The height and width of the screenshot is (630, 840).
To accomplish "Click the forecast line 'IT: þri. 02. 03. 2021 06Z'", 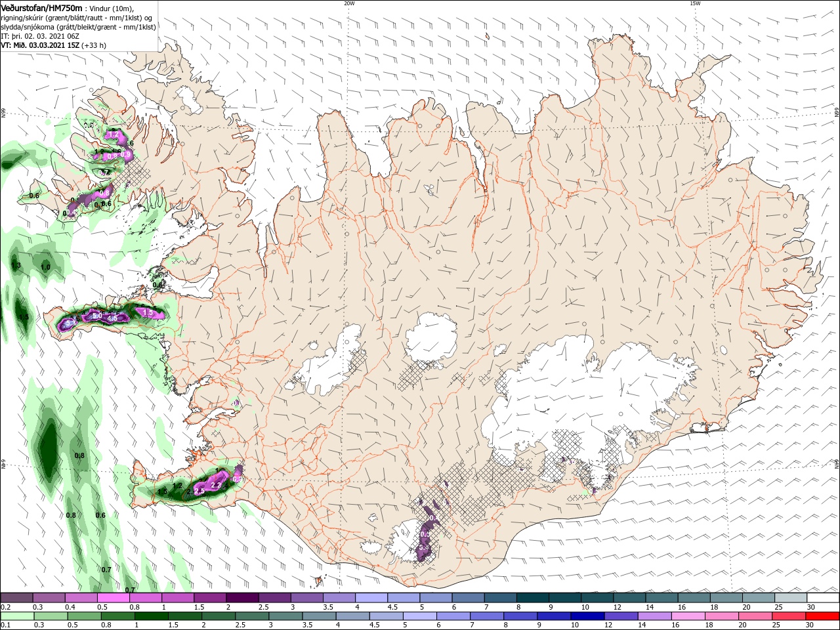I will (41, 36).
